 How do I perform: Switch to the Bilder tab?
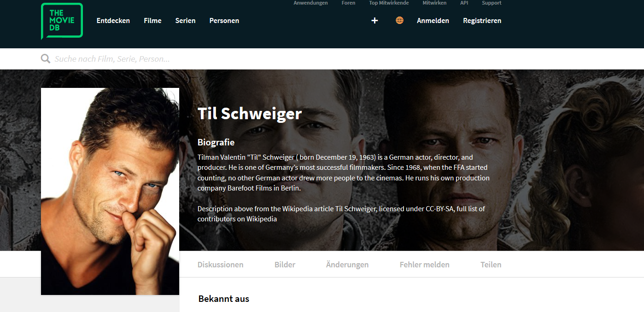(x=285, y=265)
